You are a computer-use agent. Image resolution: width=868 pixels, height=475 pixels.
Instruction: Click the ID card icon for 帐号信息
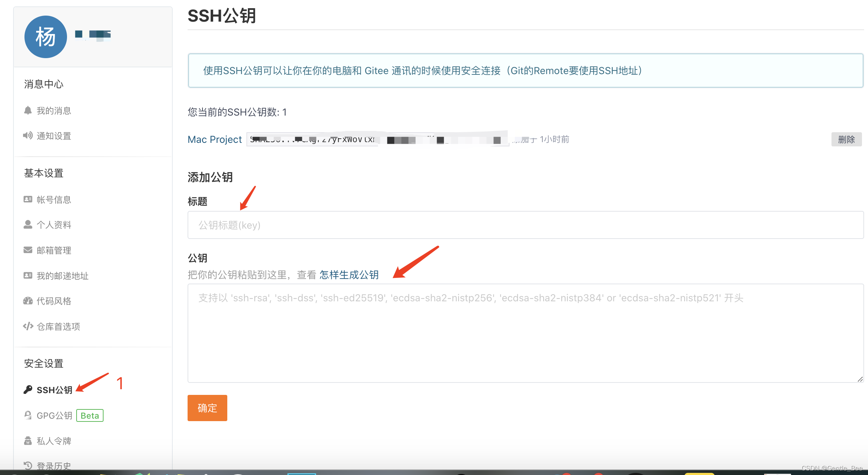pyautogui.click(x=28, y=200)
